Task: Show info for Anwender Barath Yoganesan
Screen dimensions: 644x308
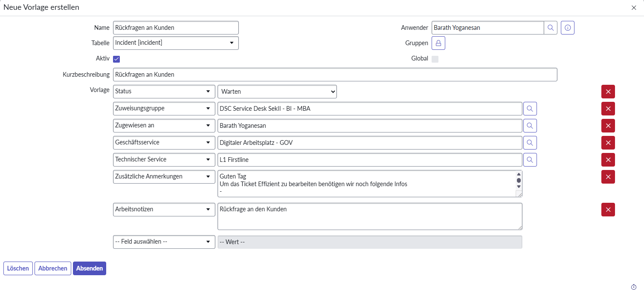Action: (567, 28)
